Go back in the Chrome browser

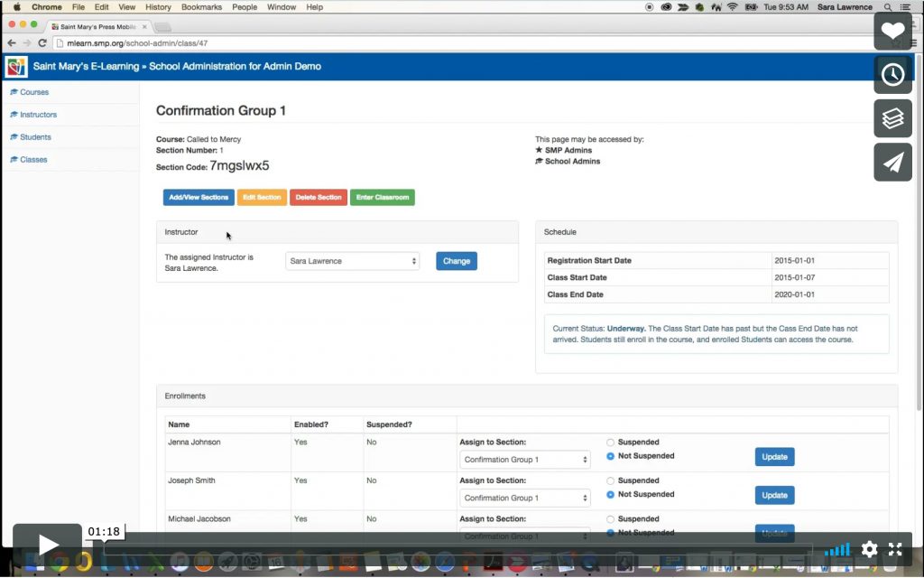click(12, 43)
